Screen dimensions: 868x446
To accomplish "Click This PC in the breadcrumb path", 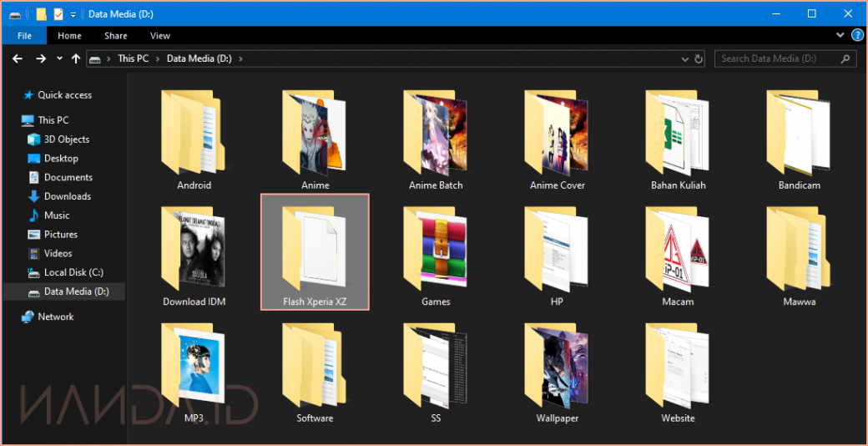I will pos(134,58).
